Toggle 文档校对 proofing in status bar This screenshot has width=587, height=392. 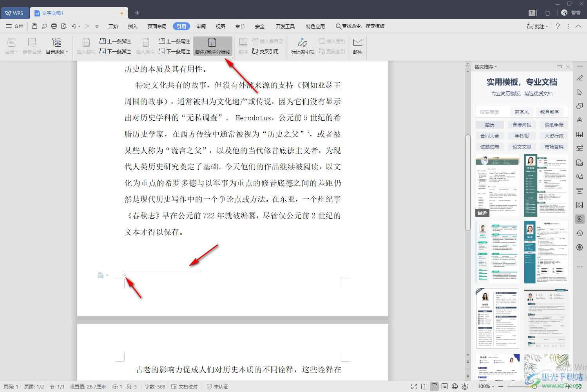click(x=185, y=387)
